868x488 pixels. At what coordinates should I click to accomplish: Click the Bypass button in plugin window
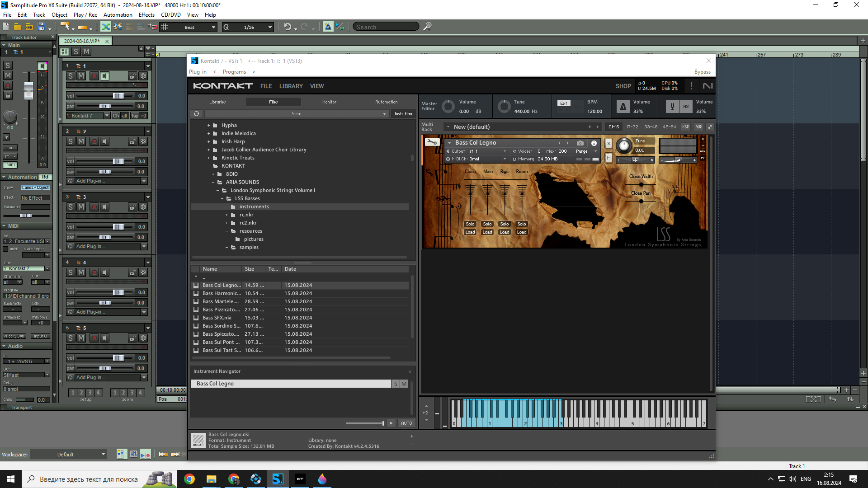[702, 72]
